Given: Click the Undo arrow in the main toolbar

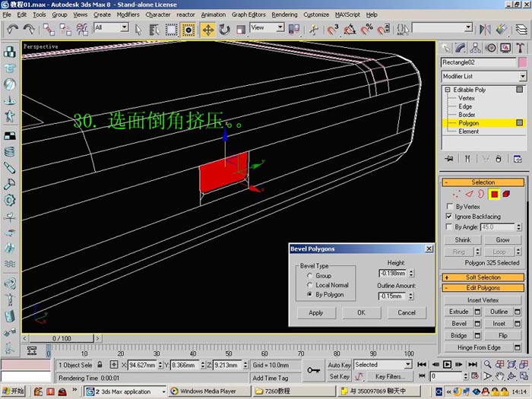Looking at the screenshot, I should click(x=13, y=30).
